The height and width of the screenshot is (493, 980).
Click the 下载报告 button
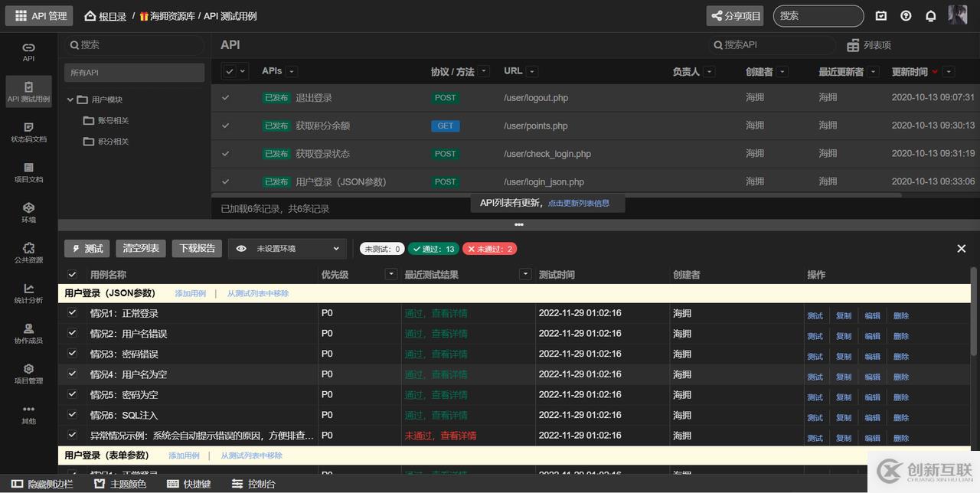tap(197, 249)
